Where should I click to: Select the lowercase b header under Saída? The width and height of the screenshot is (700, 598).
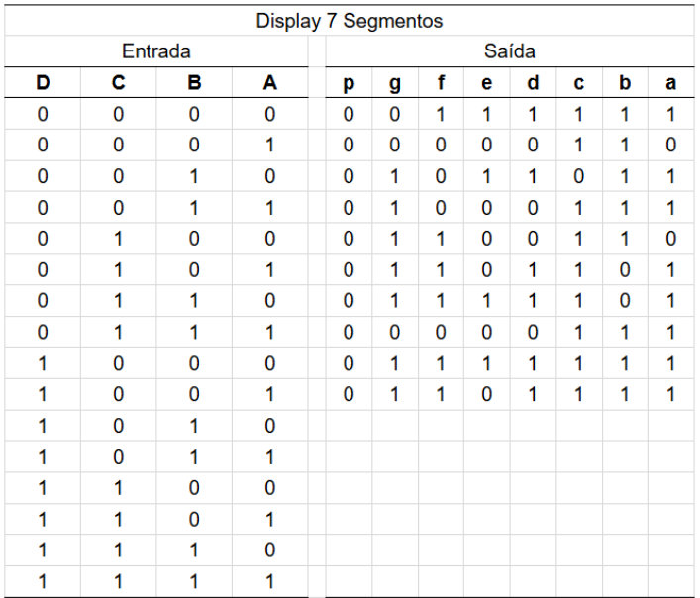click(625, 84)
